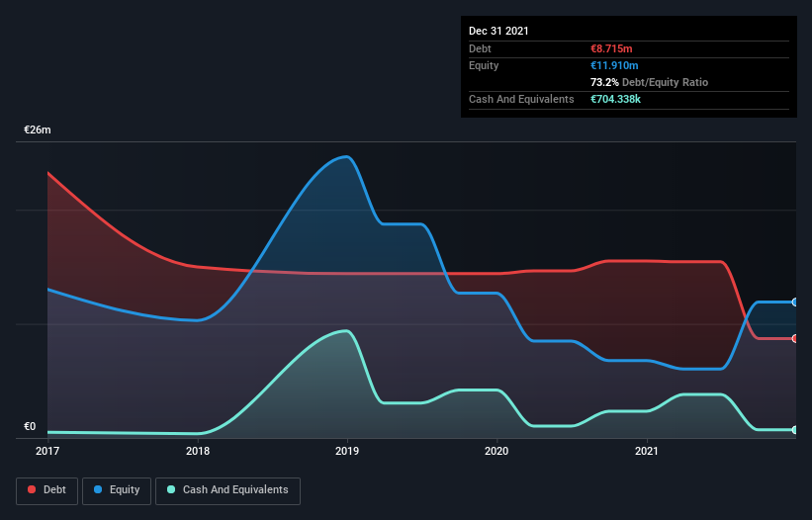Click the Dec 31 2021 tooltip date
Screen dimensions: 812x520
[x=498, y=31]
